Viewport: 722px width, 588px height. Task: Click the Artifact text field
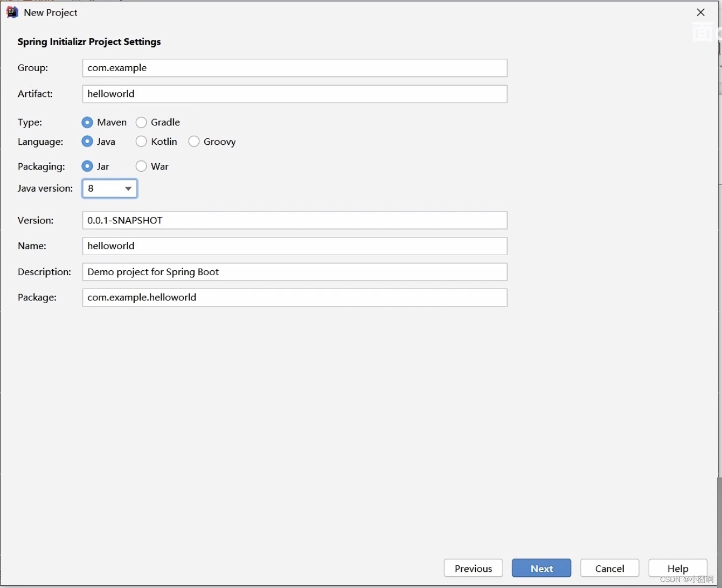[294, 94]
